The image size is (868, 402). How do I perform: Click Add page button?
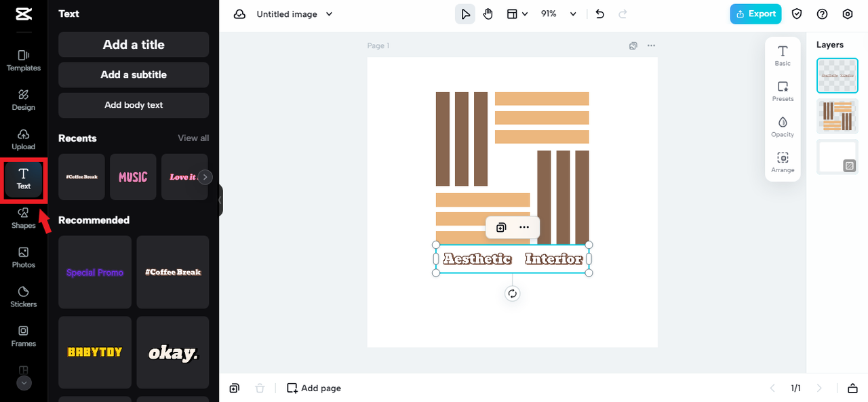(314, 388)
